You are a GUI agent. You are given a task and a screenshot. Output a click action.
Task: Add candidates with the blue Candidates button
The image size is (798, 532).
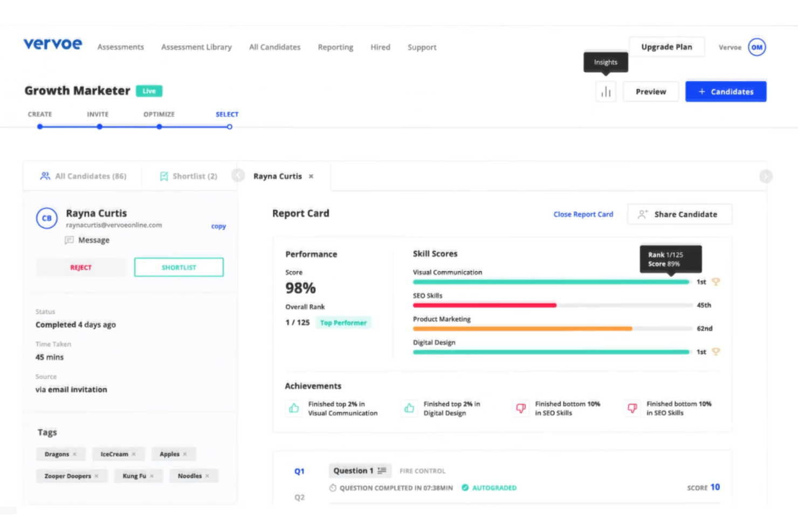click(x=726, y=92)
